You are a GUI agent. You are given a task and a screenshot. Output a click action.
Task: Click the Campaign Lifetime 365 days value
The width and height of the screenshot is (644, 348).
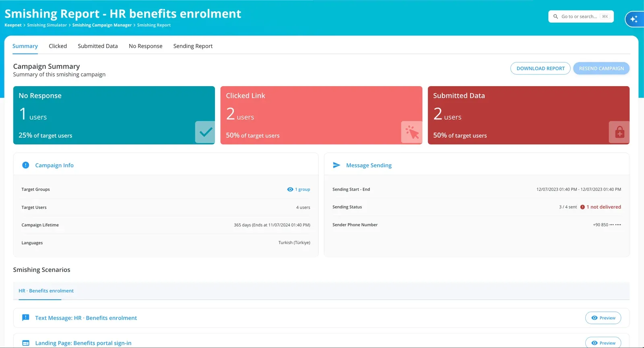(x=272, y=225)
